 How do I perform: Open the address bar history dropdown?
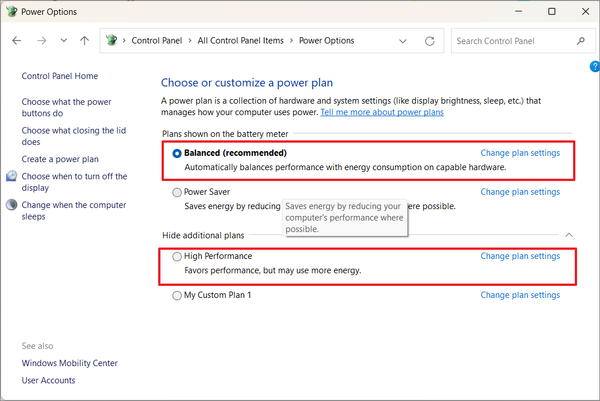(403, 41)
